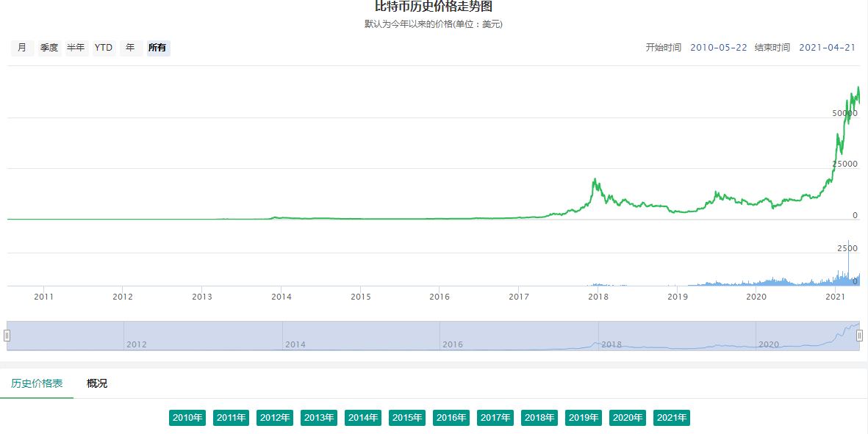Choose the 半年 half-year range
The height and width of the screenshot is (434, 868).
76,48
